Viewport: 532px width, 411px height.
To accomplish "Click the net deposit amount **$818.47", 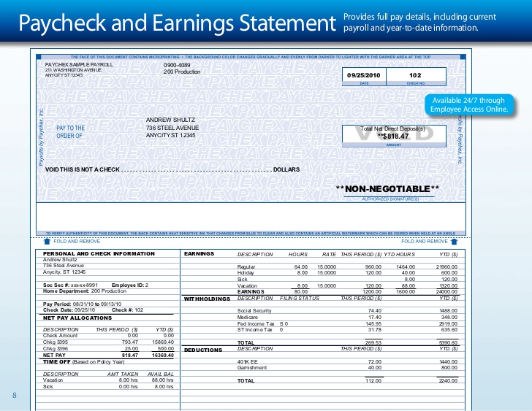I will pos(393,137).
